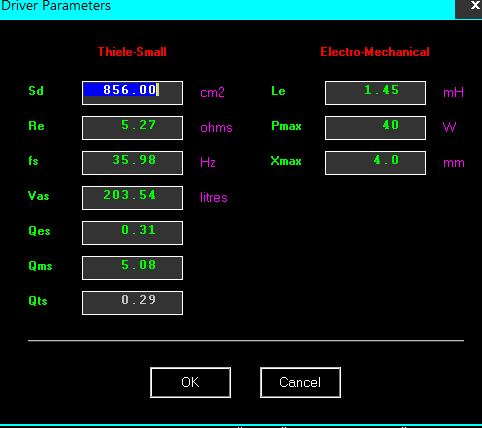
Task: Confirm driver parameters with OK button
Action: 190,382
